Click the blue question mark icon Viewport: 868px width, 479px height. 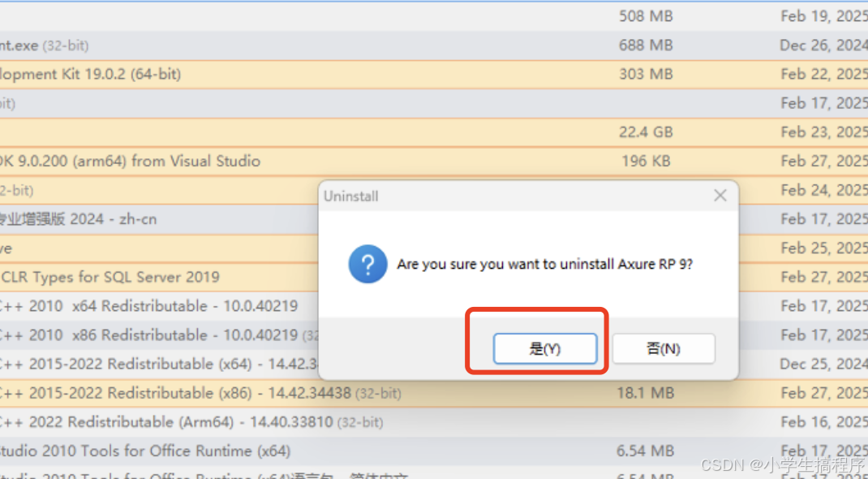pos(367,264)
